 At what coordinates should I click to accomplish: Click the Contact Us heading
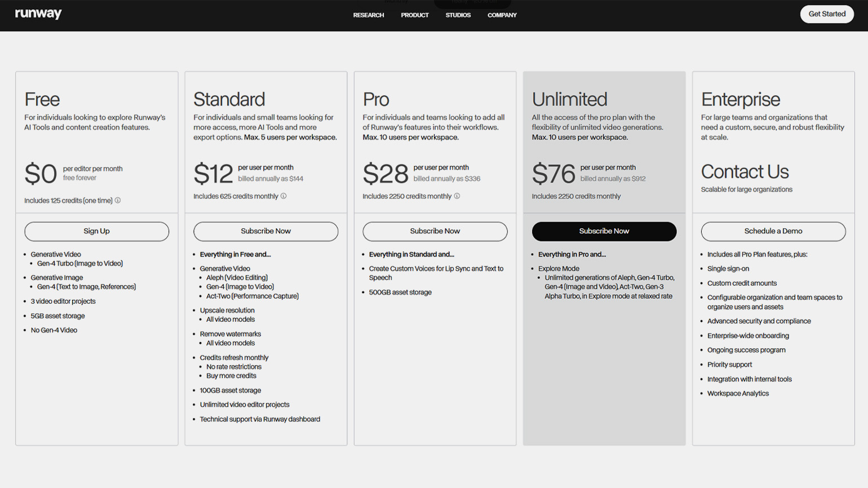point(745,172)
